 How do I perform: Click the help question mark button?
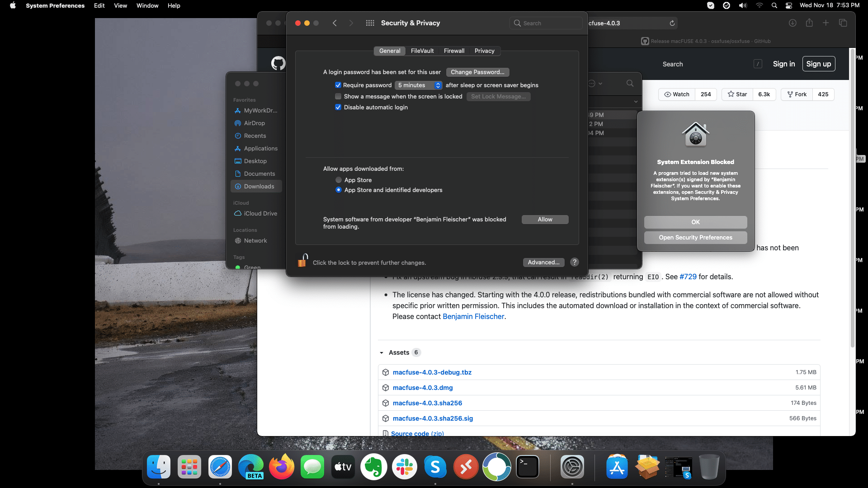click(574, 262)
